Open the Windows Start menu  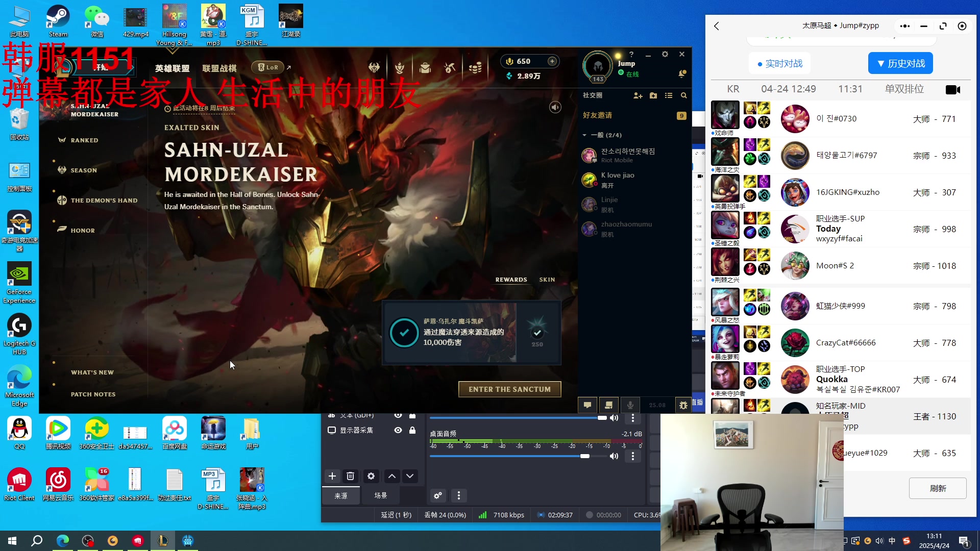tap(12, 541)
